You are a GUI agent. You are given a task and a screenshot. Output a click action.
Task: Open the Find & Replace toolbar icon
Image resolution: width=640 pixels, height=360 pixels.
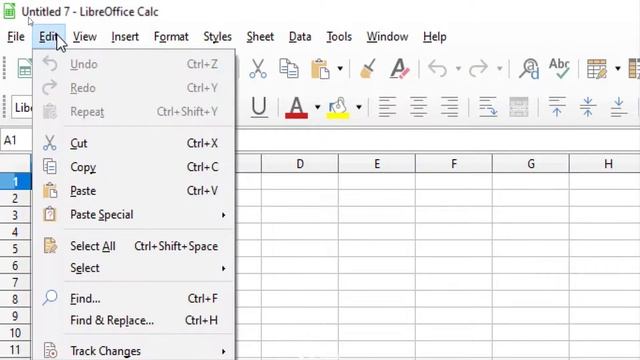point(529,68)
